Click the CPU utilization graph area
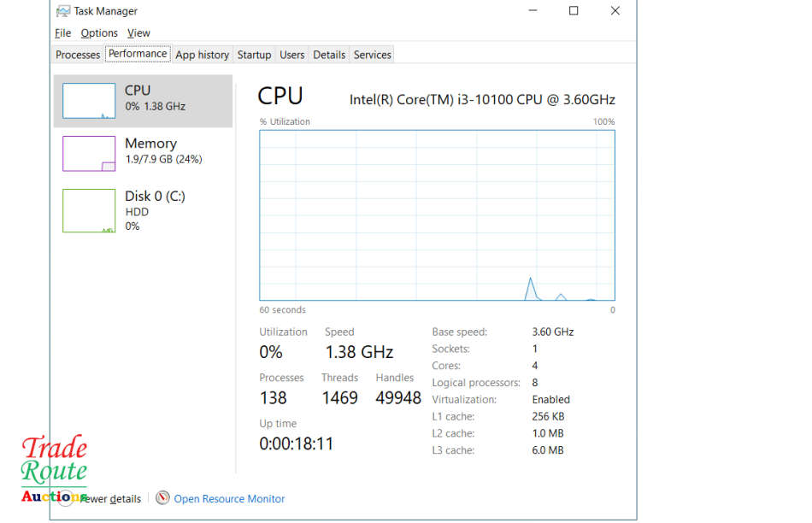 tap(437, 215)
